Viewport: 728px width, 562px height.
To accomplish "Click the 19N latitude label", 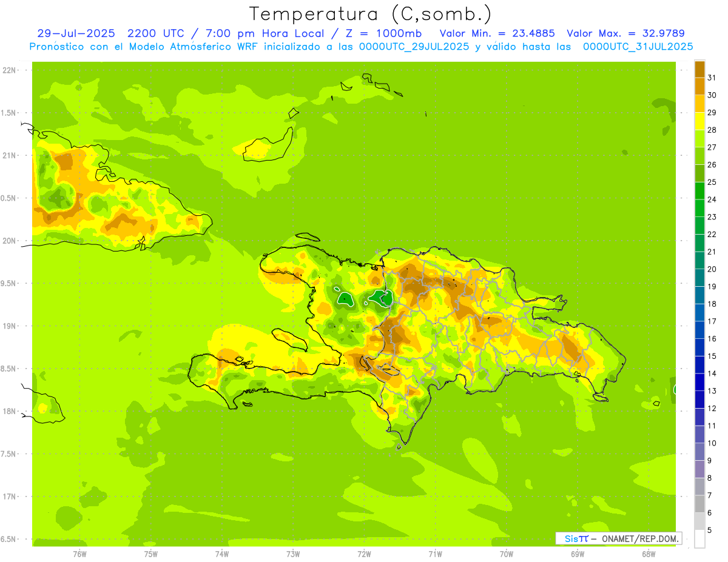I will coord(10,326).
